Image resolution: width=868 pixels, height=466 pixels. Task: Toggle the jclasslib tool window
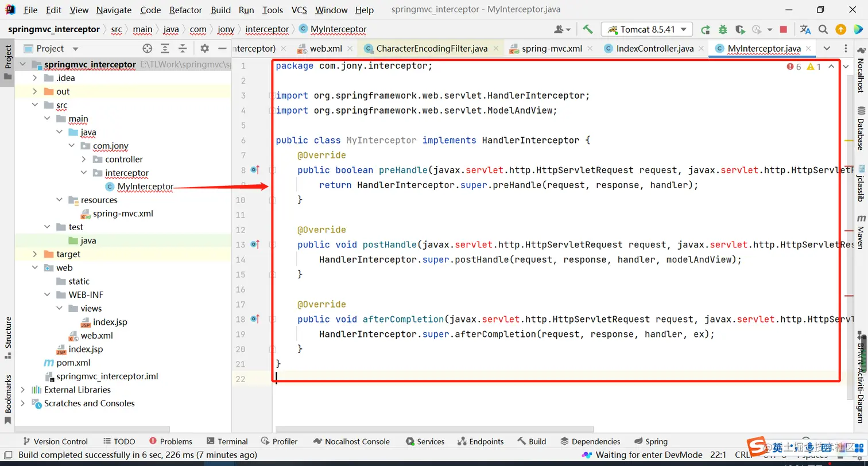(861, 183)
